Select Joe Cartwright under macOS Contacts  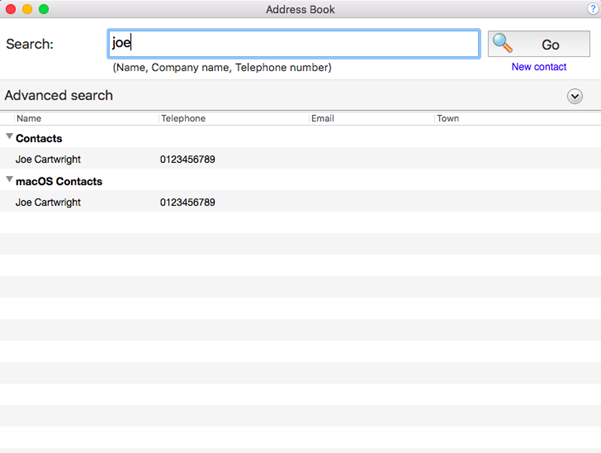(48, 202)
